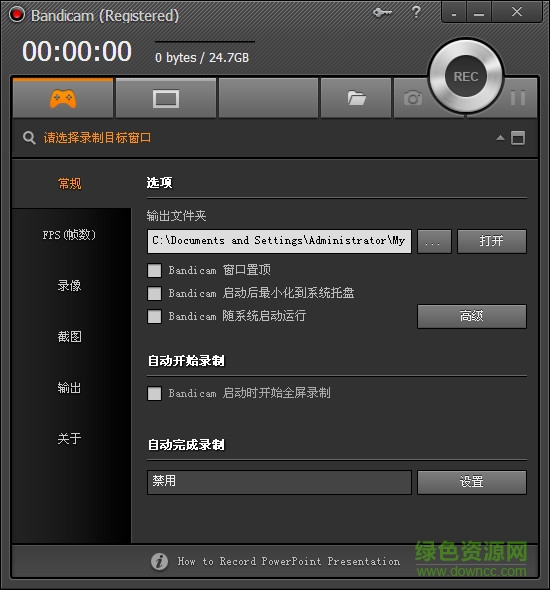Viewport: 550px width, 590px height.
Task: Select the 常规 general sidebar tab
Action: click(x=70, y=184)
